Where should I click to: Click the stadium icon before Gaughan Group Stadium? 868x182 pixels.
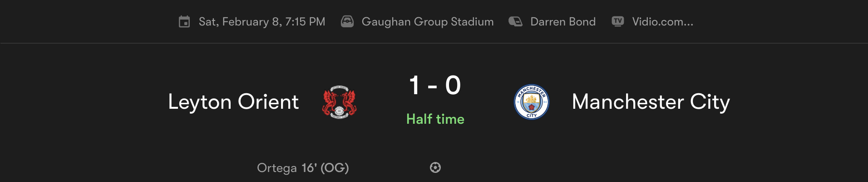(347, 22)
